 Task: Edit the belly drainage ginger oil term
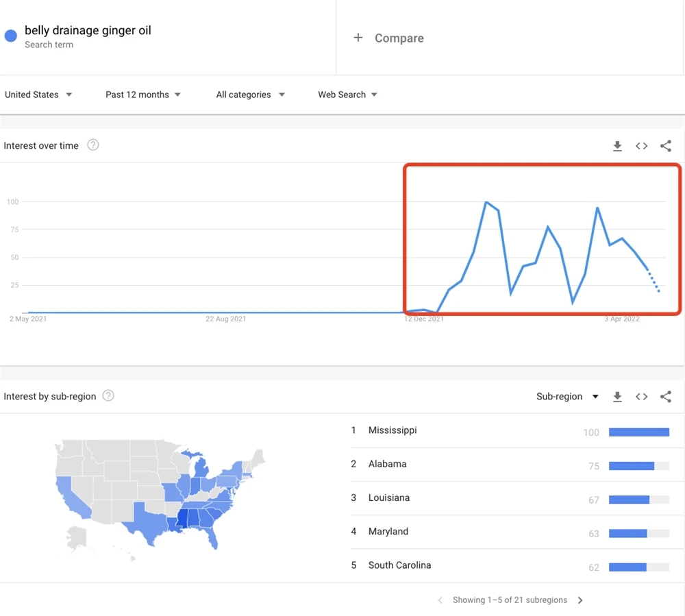[x=88, y=31]
